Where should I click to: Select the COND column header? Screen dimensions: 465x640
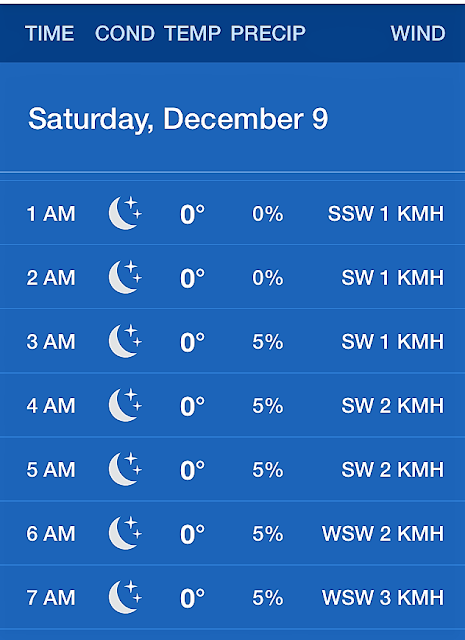[x=125, y=33]
